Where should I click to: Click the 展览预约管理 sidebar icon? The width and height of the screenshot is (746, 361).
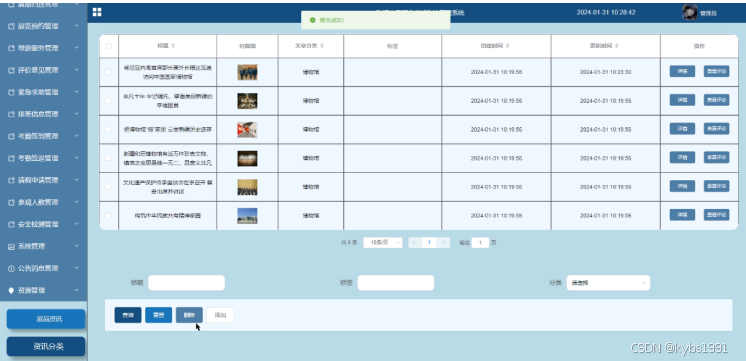tap(11, 26)
